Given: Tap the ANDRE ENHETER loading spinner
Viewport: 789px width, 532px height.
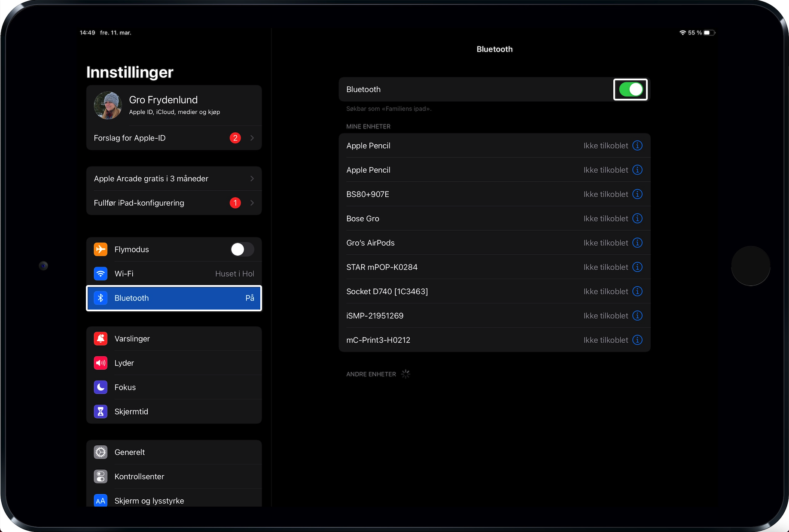Looking at the screenshot, I should pos(405,374).
